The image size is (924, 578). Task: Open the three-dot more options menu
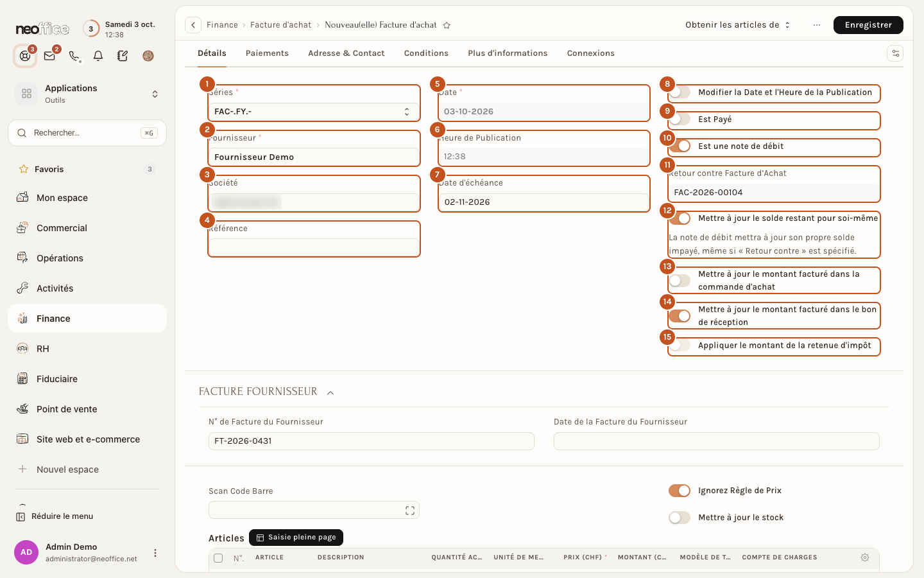coord(816,25)
